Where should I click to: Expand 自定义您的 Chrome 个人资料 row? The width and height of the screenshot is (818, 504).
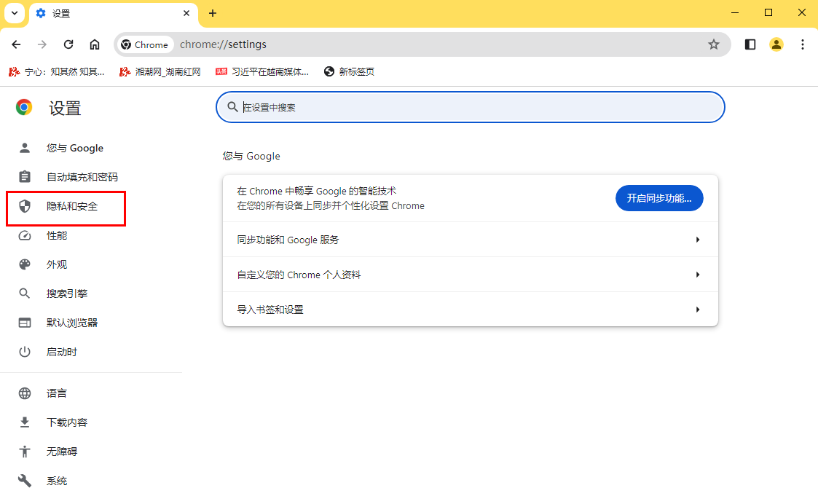pos(470,275)
